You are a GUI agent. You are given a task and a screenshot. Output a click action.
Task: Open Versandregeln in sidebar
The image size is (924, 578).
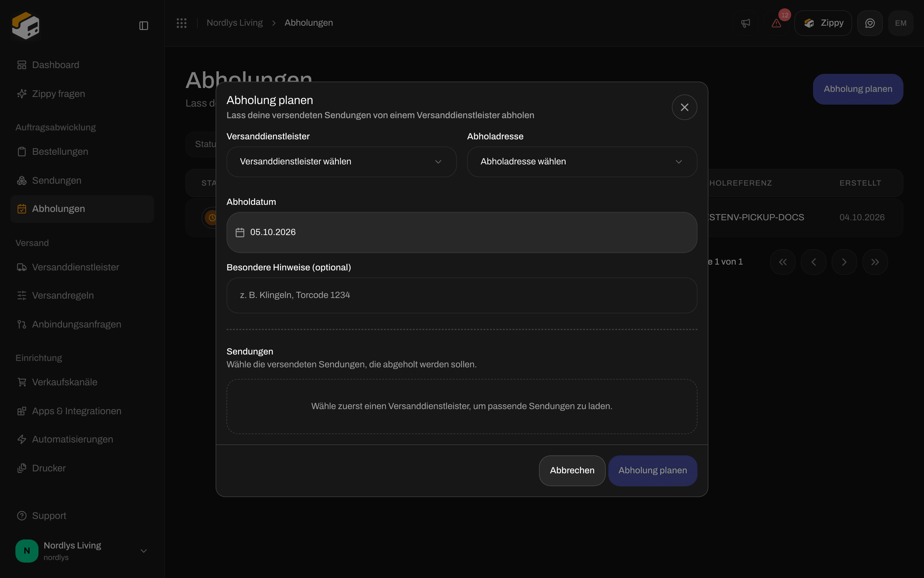(x=82, y=295)
